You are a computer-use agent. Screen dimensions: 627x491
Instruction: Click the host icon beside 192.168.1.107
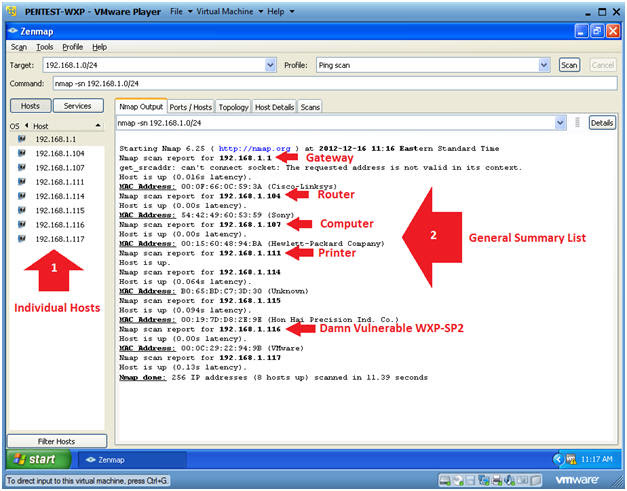click(22, 168)
